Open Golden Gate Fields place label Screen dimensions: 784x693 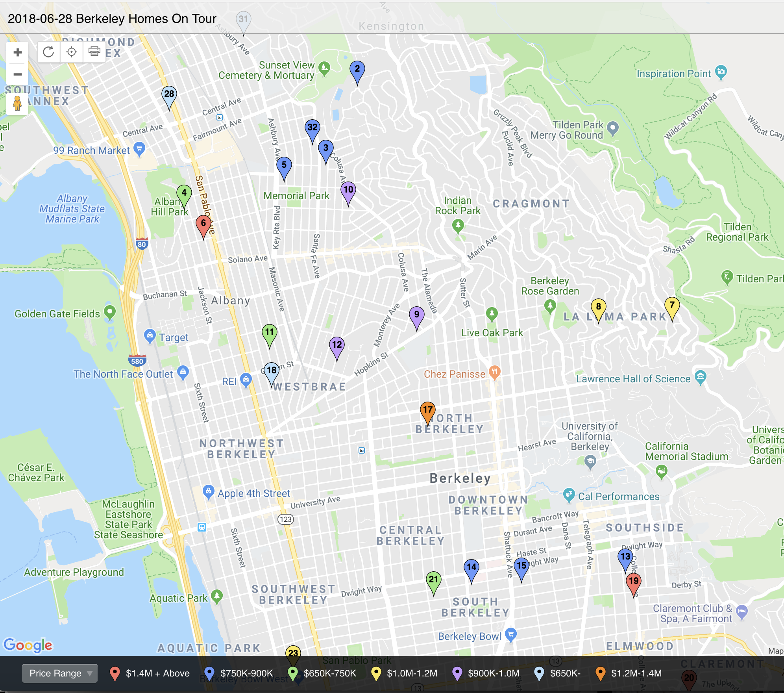pyautogui.click(x=57, y=314)
